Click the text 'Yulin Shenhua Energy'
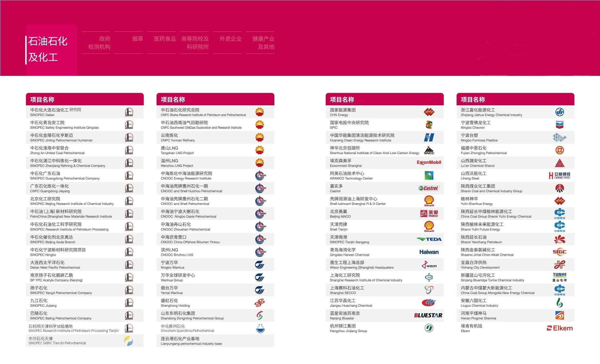Screen dimensions: 600x364 coord(476,204)
